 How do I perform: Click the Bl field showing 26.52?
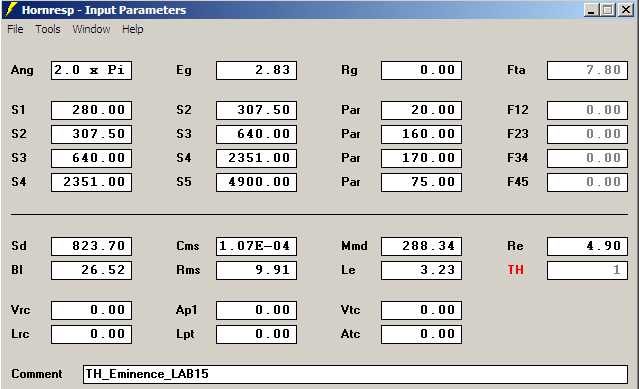[x=91, y=270]
